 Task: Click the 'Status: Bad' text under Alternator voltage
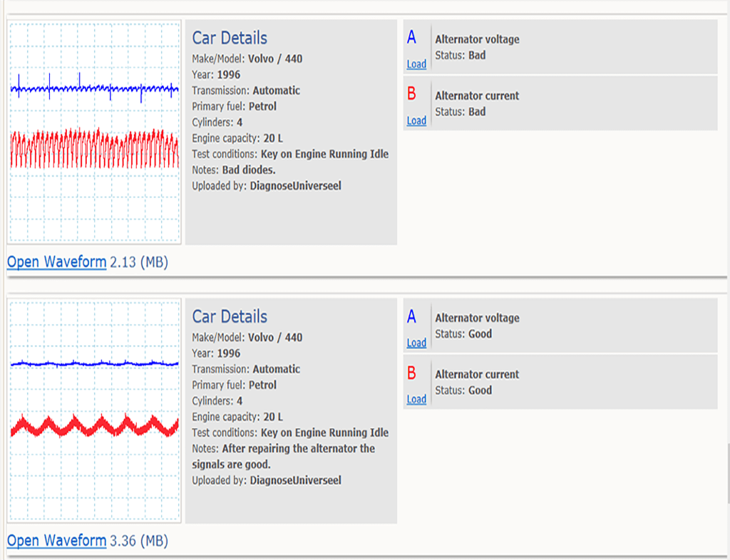point(461,55)
